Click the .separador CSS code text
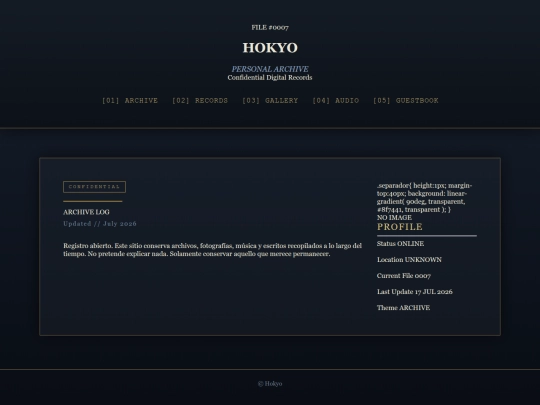This screenshot has height=405, width=540. coord(425,197)
